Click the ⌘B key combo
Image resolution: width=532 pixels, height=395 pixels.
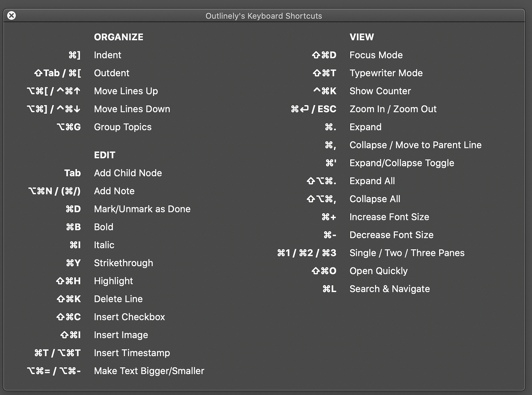[x=73, y=227]
